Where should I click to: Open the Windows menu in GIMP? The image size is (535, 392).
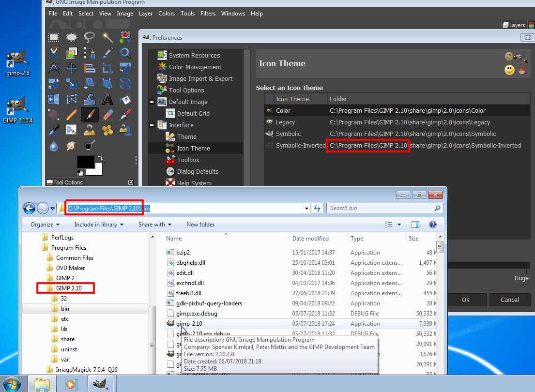pyautogui.click(x=233, y=13)
